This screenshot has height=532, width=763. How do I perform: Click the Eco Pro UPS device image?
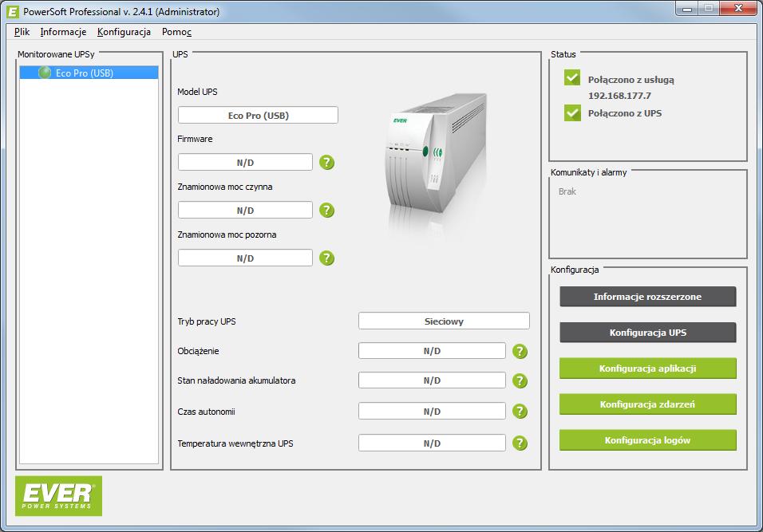click(436, 153)
